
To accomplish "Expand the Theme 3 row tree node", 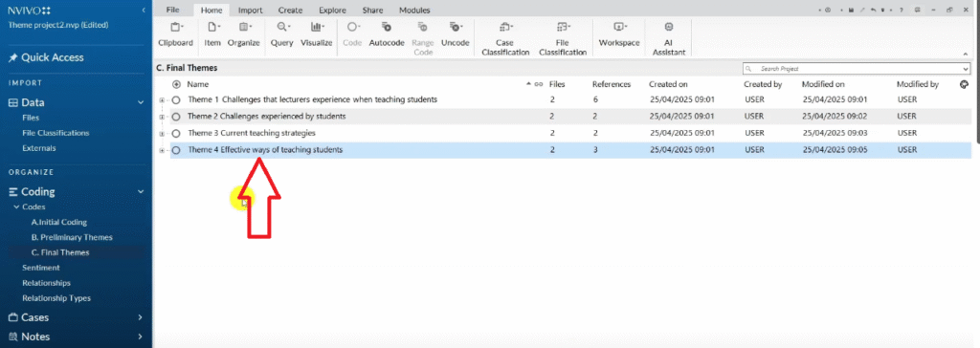I will point(162,134).
